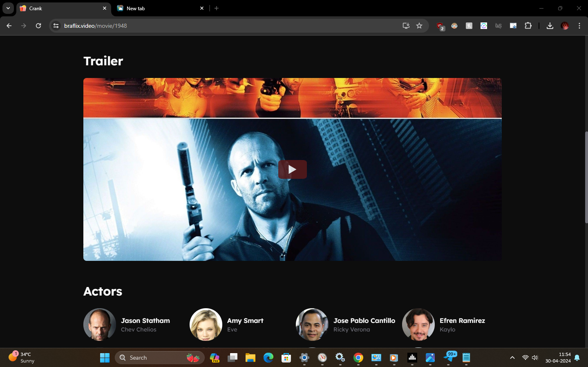This screenshot has width=588, height=367.
Task: Open the Extensions puzzle menu
Action: (x=528, y=26)
